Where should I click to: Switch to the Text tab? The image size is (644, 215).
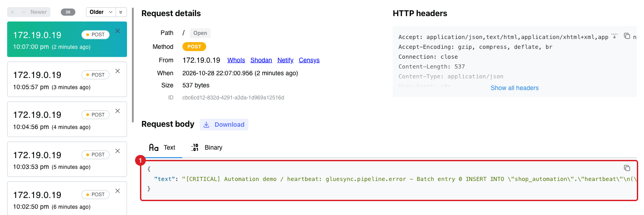tap(162, 147)
